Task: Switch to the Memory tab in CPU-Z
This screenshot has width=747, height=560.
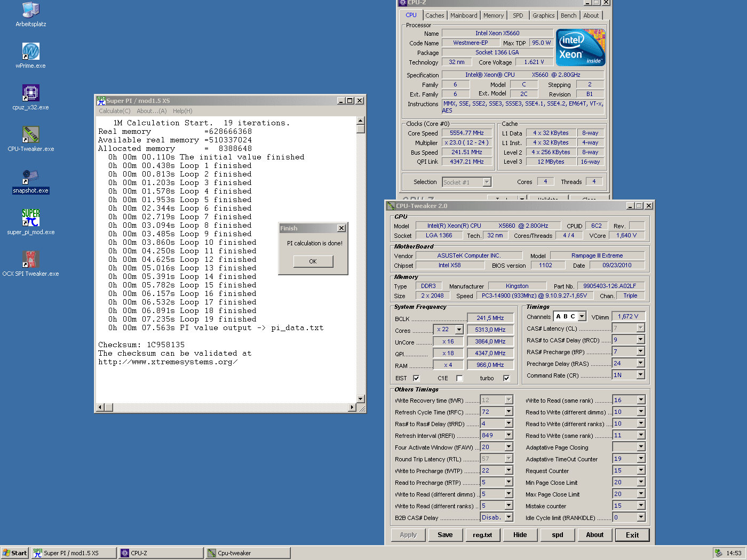Action: click(494, 15)
